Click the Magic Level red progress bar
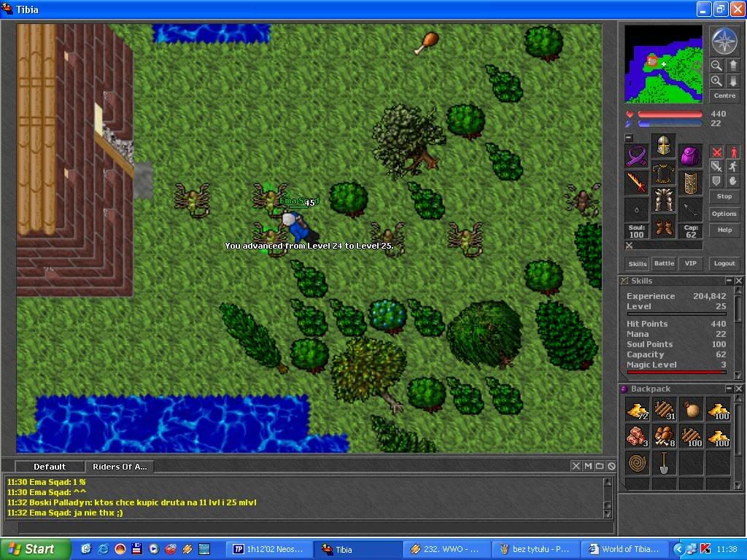 (676, 372)
